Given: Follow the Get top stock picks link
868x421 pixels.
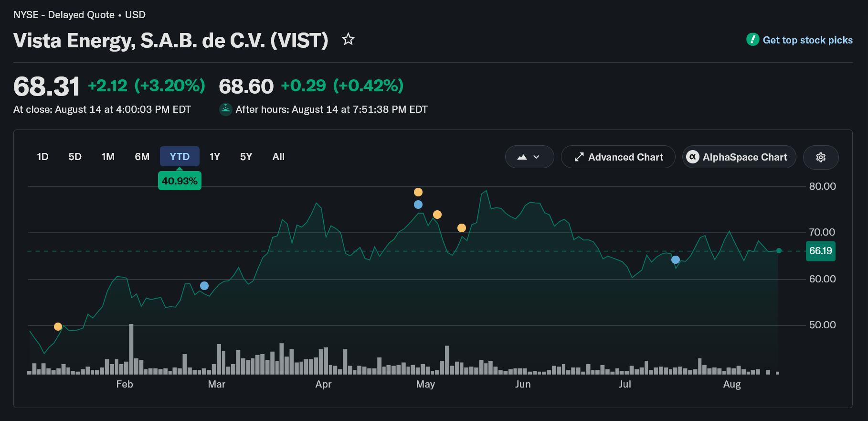Looking at the screenshot, I should [807, 40].
